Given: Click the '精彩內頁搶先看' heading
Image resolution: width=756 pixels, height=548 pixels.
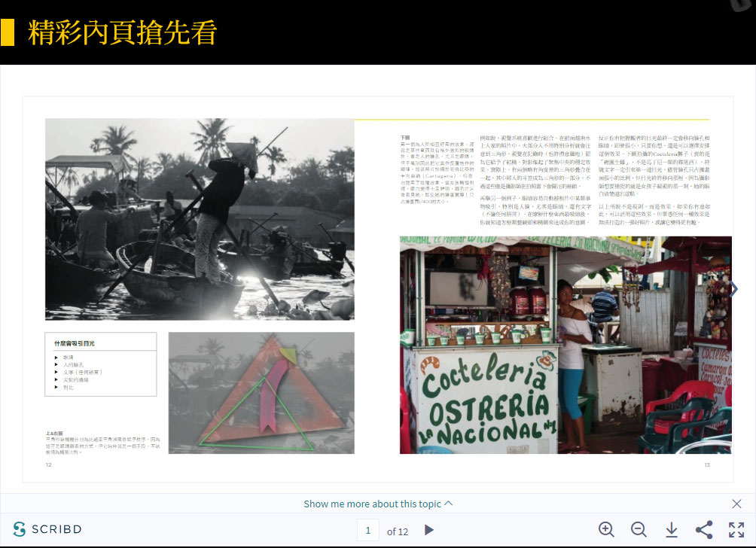Looking at the screenshot, I should tap(123, 32).
